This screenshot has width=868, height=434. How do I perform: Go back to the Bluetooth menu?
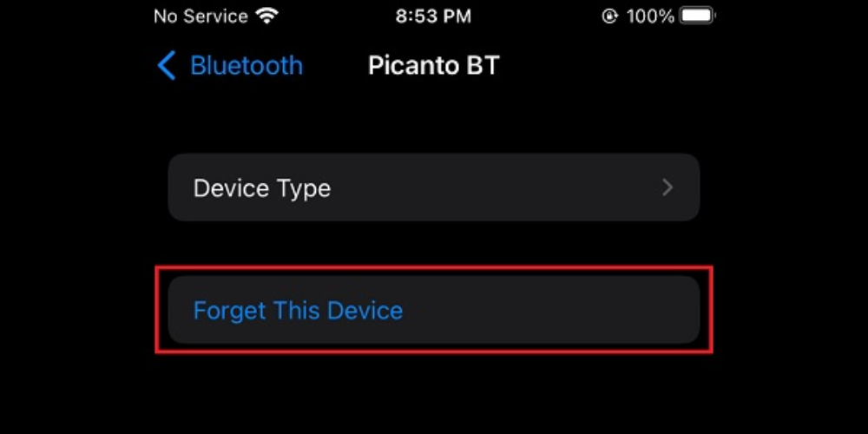pyautogui.click(x=230, y=66)
